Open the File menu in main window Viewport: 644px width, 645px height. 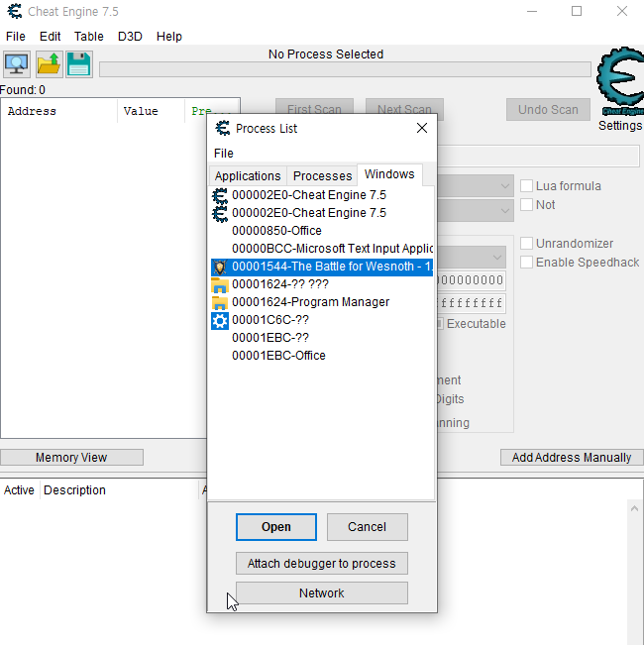click(x=16, y=37)
